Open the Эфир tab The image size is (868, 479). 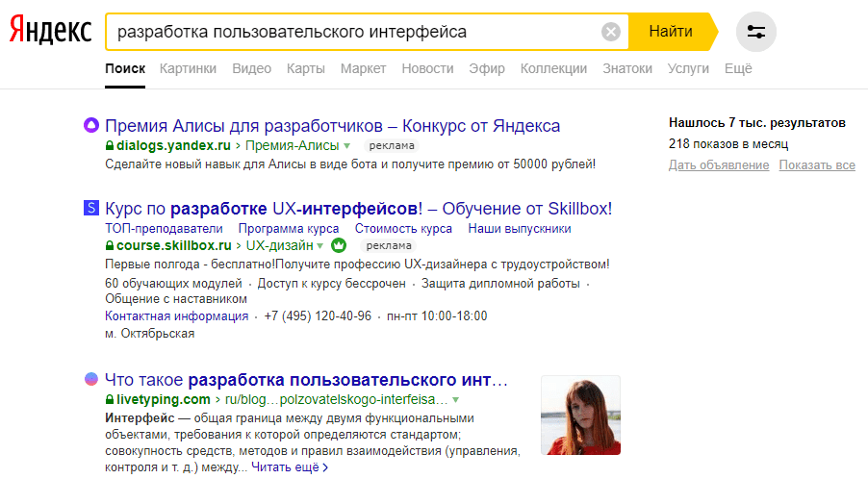pos(487,68)
